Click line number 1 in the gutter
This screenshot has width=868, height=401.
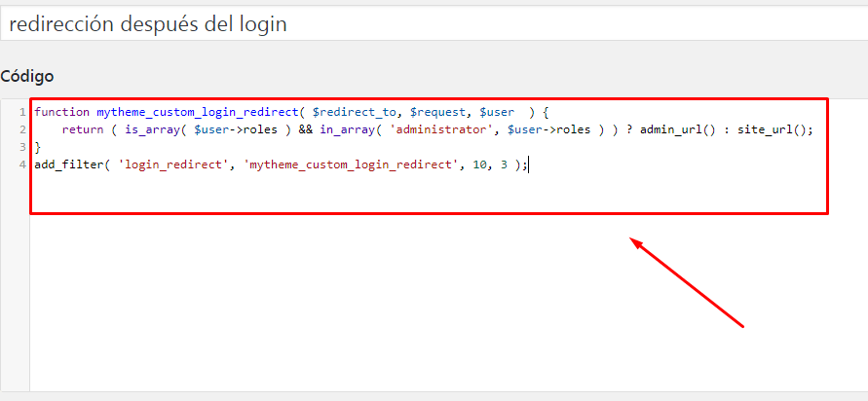(22, 112)
